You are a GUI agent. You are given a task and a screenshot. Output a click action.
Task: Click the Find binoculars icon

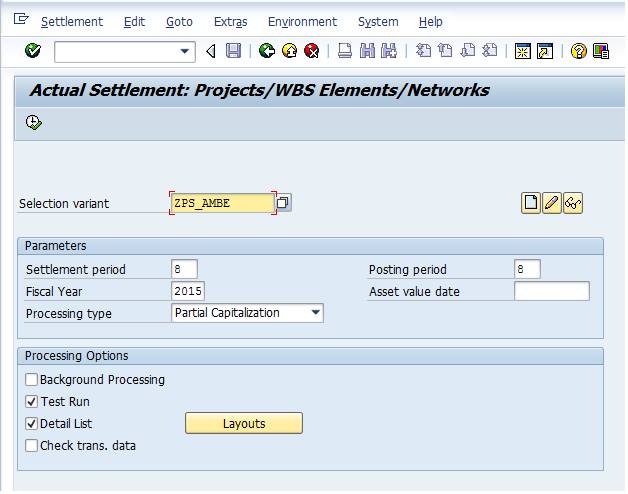click(367, 51)
